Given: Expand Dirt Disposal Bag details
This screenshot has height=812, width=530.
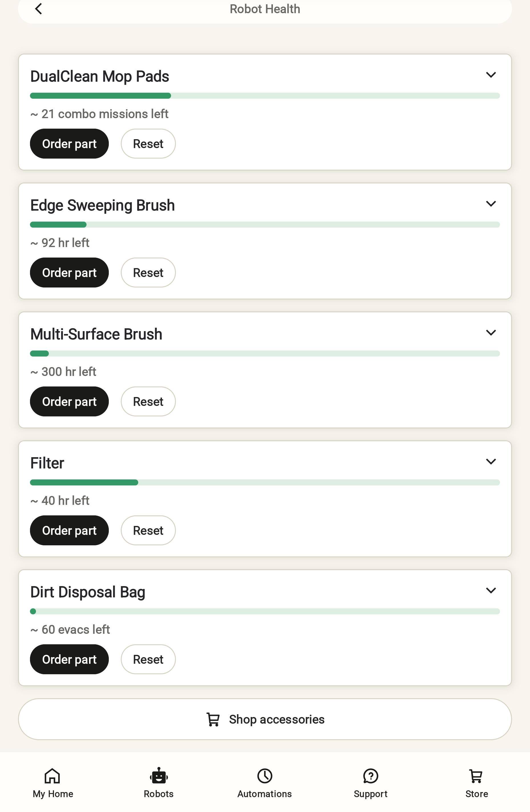Looking at the screenshot, I should [x=491, y=591].
